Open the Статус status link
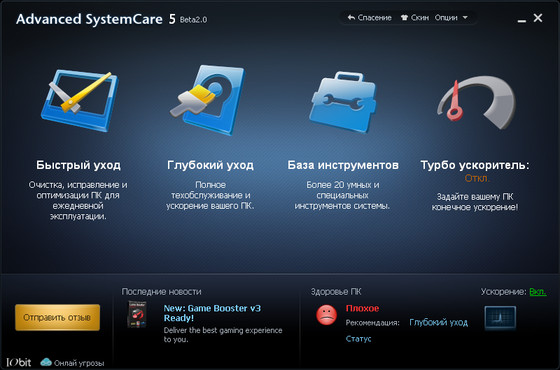 pyautogui.click(x=358, y=339)
